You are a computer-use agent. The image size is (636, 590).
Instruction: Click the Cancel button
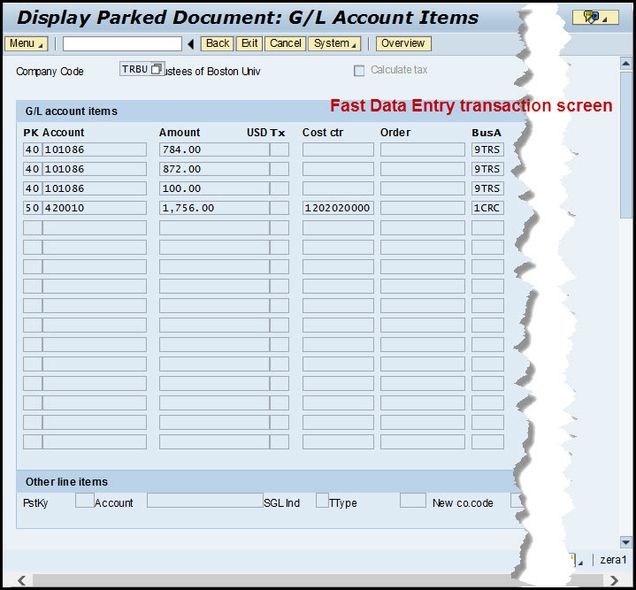click(x=285, y=43)
